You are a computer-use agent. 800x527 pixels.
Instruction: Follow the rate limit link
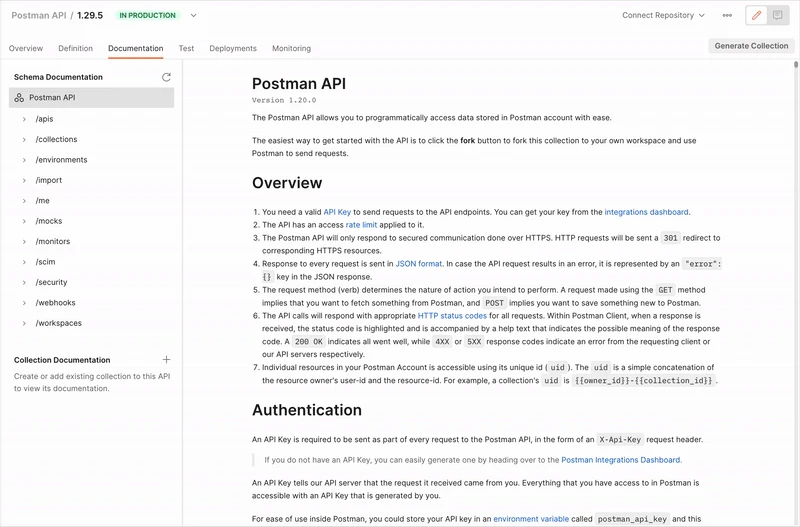point(361,224)
